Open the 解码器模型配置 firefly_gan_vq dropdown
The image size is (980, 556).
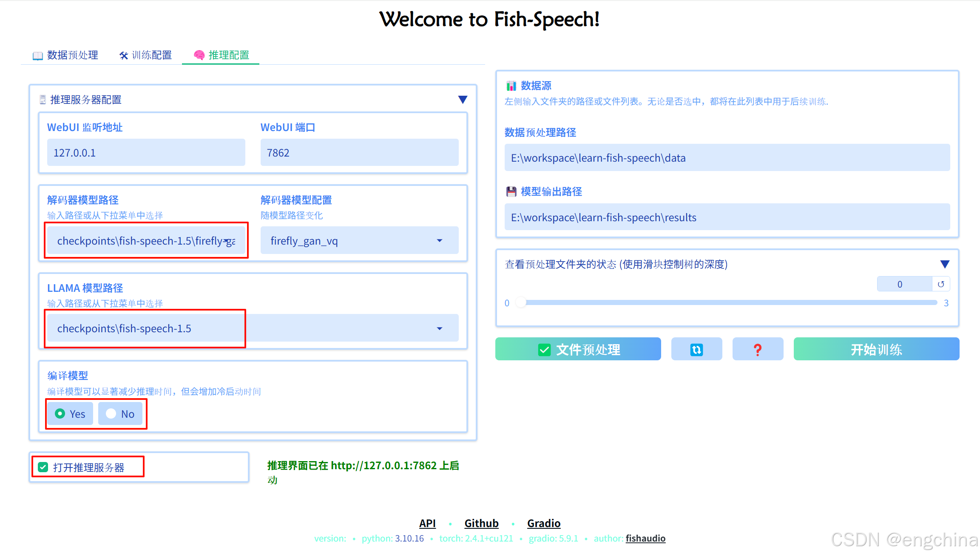click(439, 241)
